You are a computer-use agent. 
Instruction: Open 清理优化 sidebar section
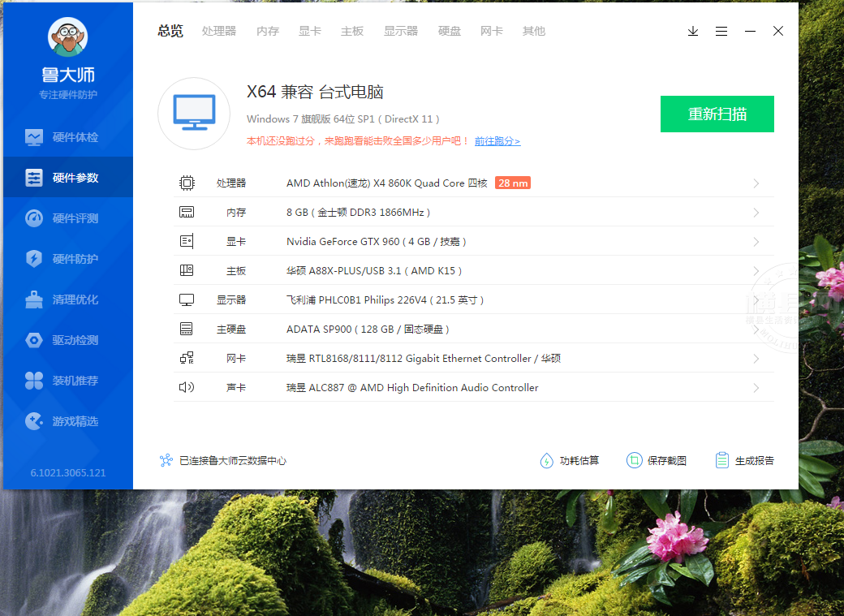[x=68, y=299]
